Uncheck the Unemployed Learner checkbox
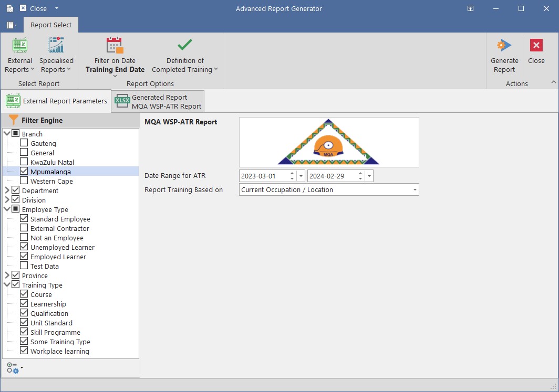The image size is (559, 392). pos(24,247)
